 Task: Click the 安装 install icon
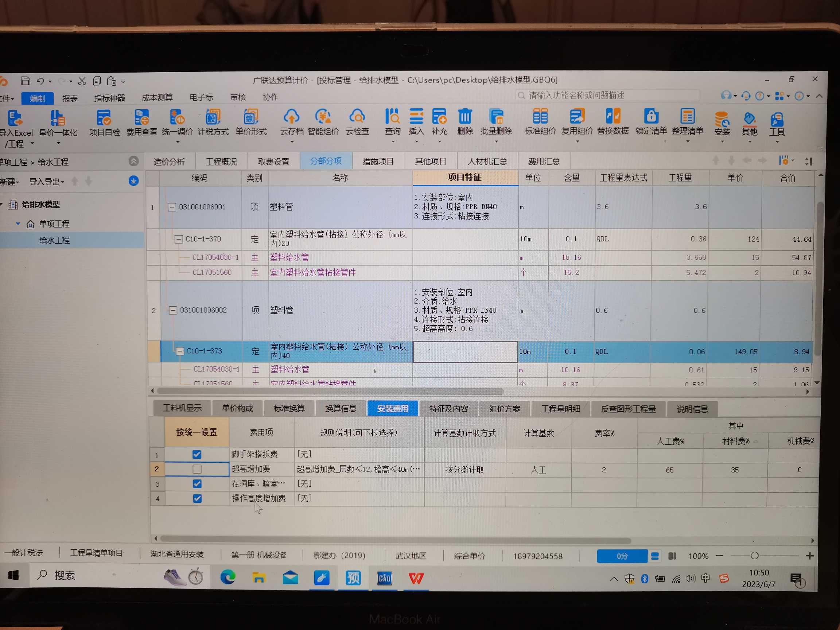[x=722, y=119]
